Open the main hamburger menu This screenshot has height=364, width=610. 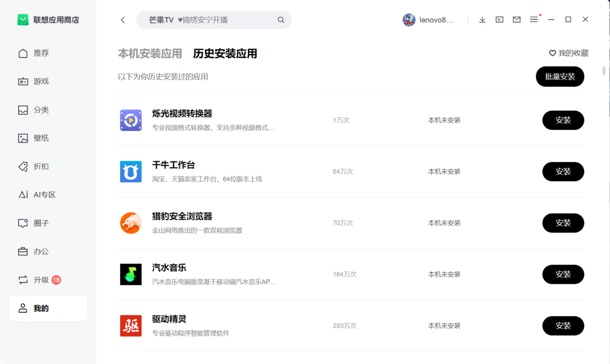(533, 19)
